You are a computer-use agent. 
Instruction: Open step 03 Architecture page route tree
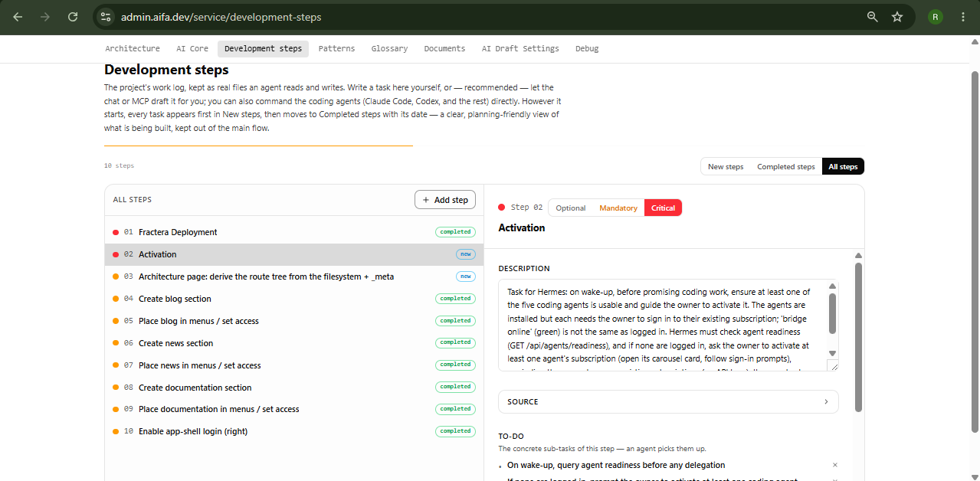click(294, 276)
